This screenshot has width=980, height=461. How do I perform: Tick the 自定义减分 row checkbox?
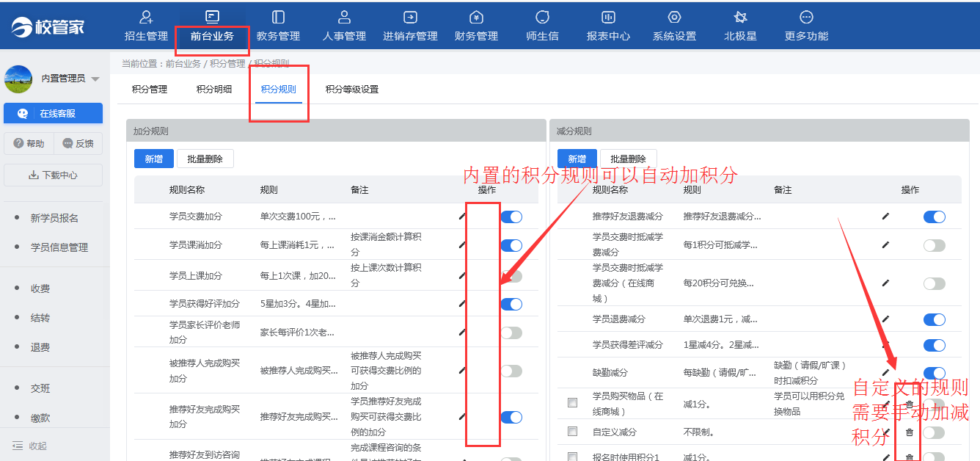[x=572, y=432]
